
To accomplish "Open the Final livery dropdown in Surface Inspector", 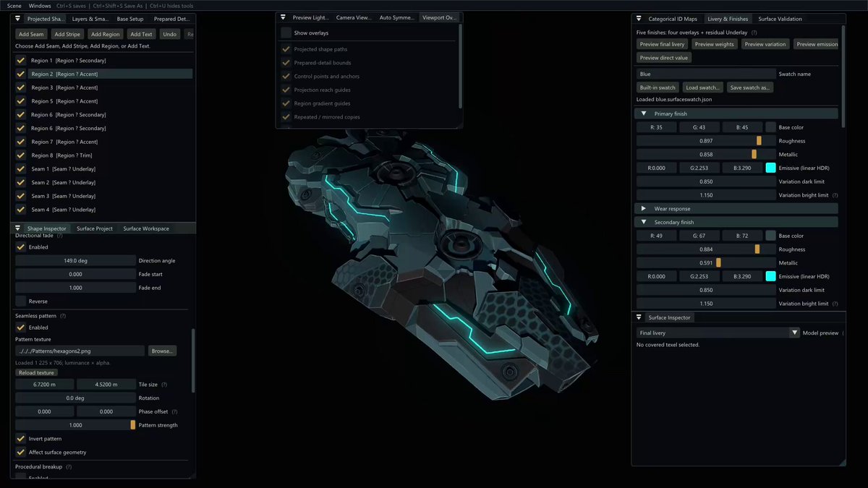I will click(718, 333).
